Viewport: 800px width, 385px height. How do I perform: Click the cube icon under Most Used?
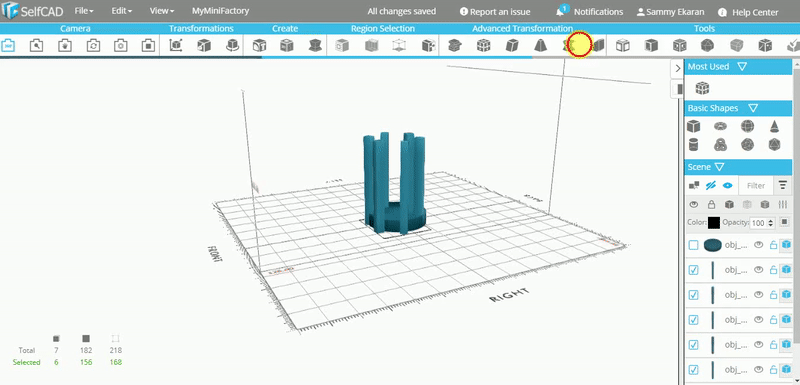703,88
